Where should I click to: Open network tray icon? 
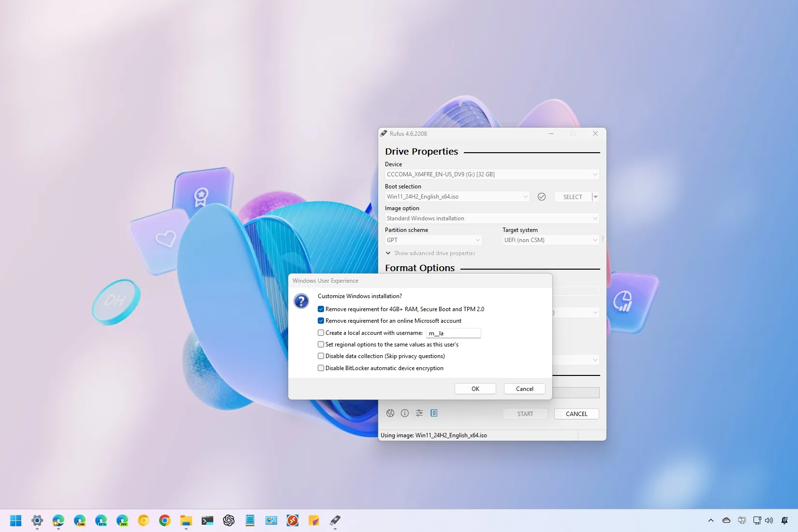(757, 520)
